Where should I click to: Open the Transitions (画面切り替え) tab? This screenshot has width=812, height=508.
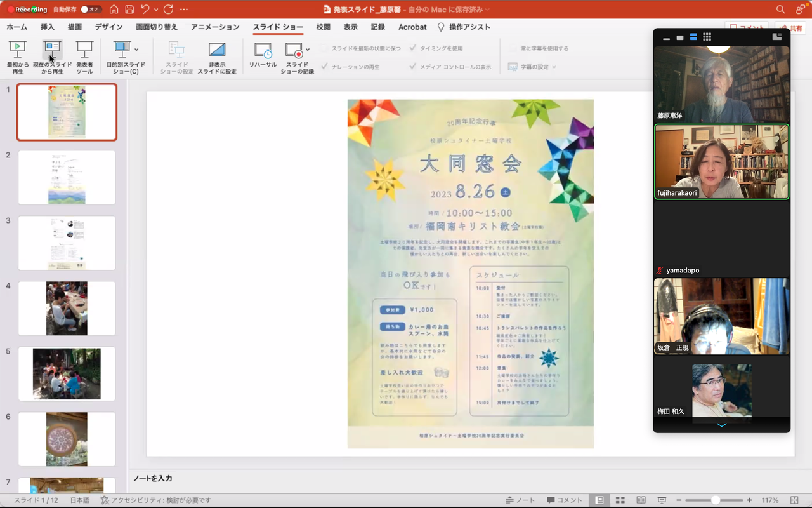(157, 27)
